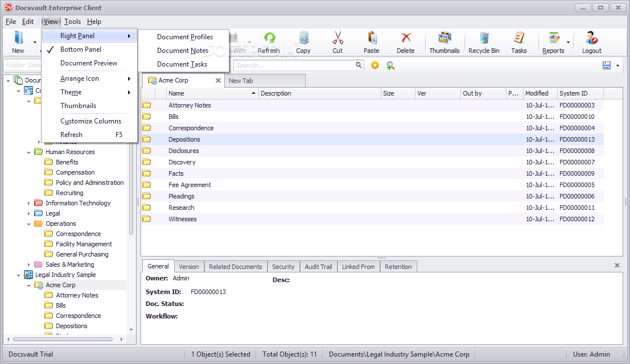The height and width of the screenshot is (364, 630).
Task: Click the Depositions folder icon in file list
Action: click(147, 139)
